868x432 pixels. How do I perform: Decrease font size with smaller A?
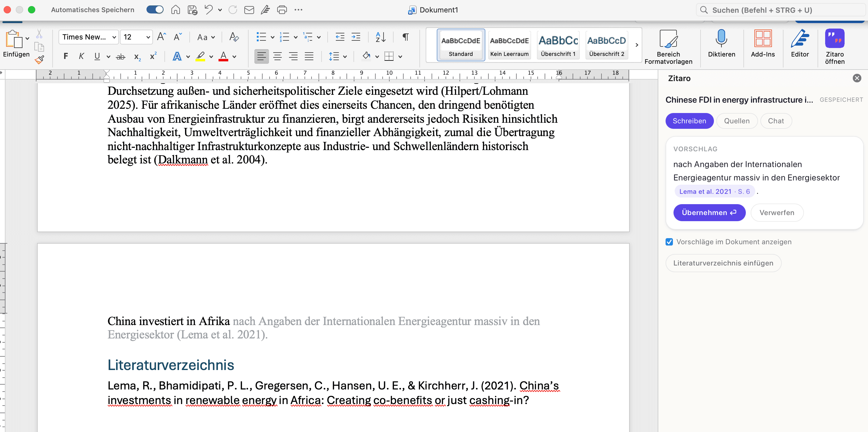coord(177,37)
